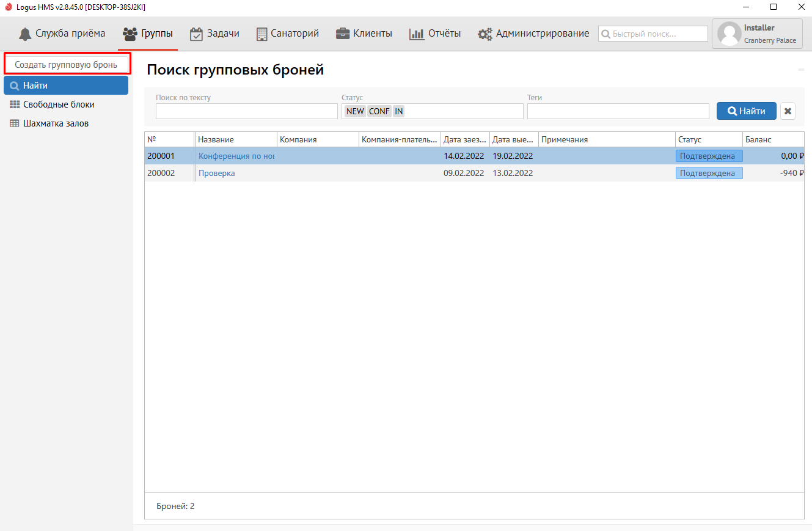
Task: Open the Администрирование menu
Action: [533, 34]
